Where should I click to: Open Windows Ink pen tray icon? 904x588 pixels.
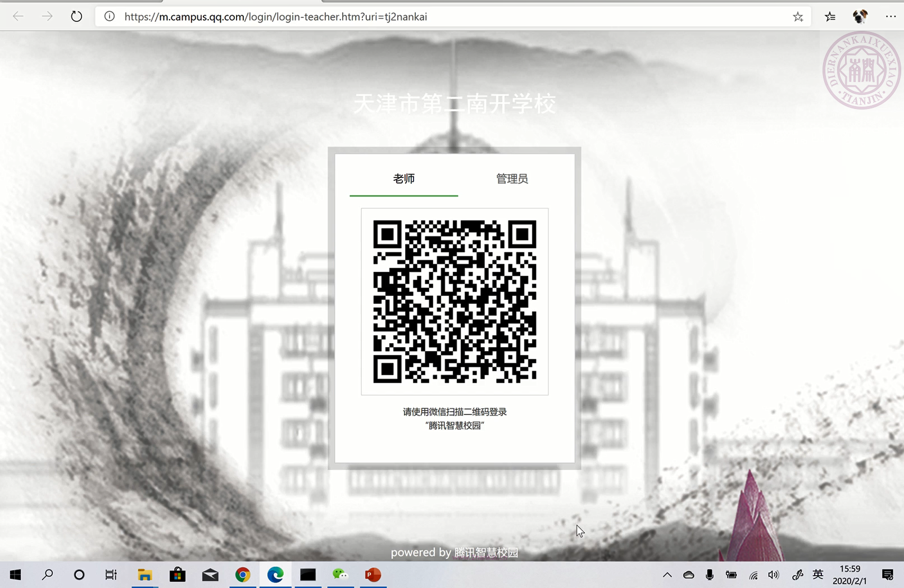coord(797,575)
